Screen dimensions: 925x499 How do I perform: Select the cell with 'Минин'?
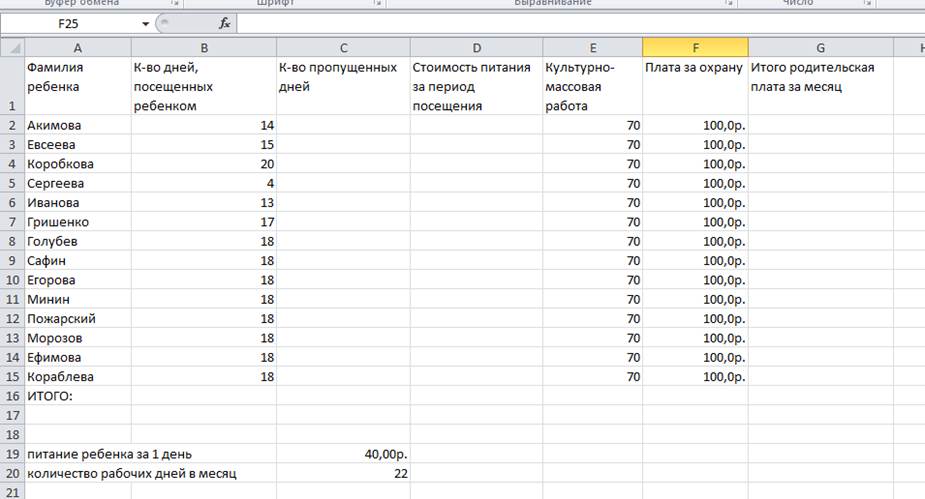tap(78, 299)
